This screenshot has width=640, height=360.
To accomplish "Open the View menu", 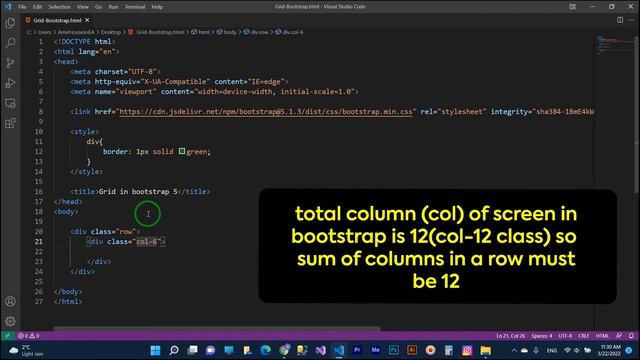I will [83, 7].
